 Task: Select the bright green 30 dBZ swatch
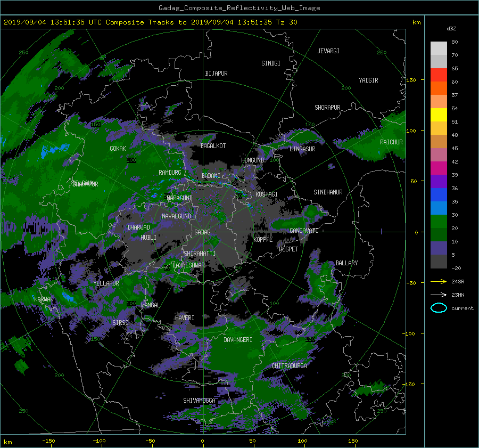point(439,221)
